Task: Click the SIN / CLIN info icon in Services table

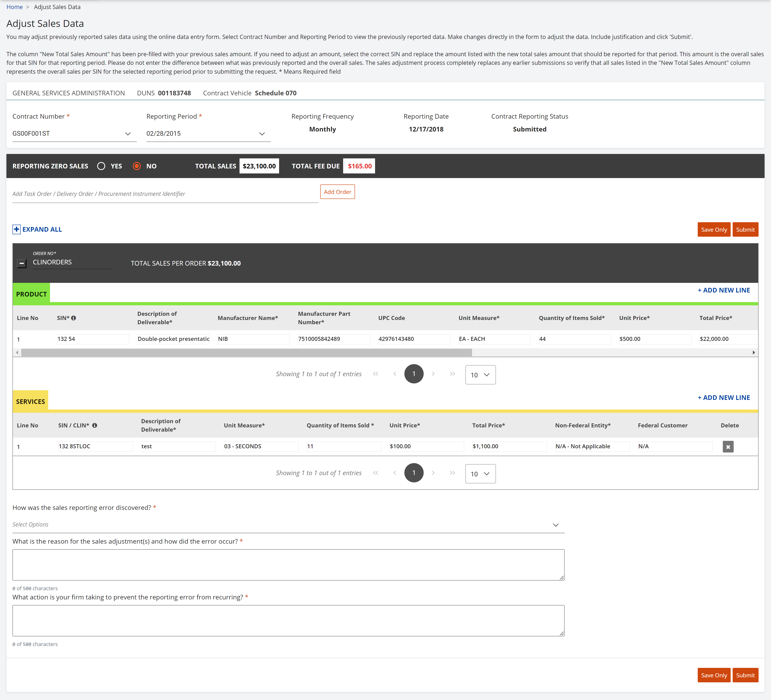Action: coord(94,426)
